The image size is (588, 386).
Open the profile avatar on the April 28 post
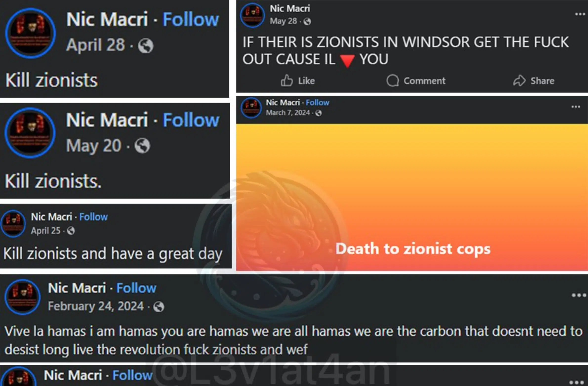(x=31, y=33)
